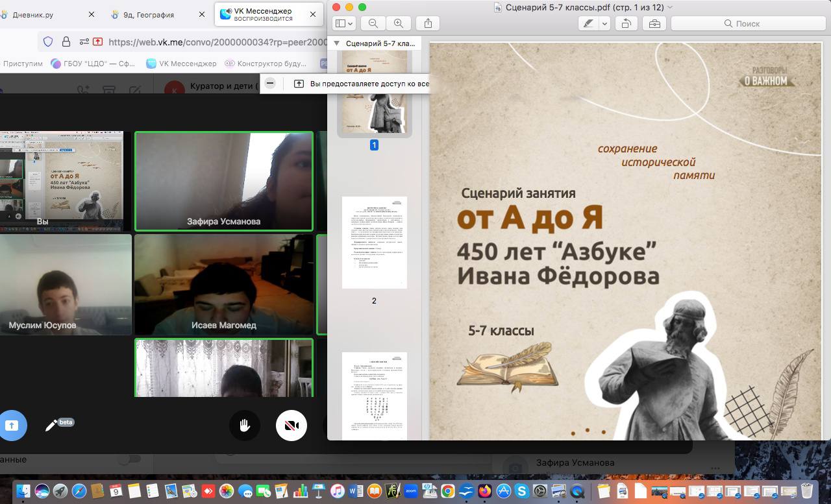Collapse the Сценарий 5-7 кла... sidebar triangle

[336, 43]
